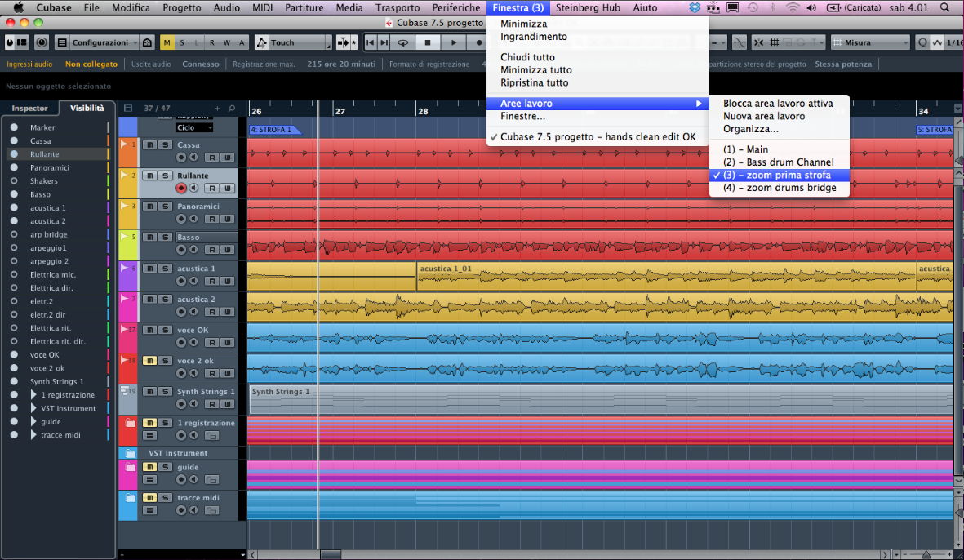Image resolution: width=964 pixels, height=560 pixels.
Task: Click the yellow color strip of Basso track
Action: coord(128,245)
